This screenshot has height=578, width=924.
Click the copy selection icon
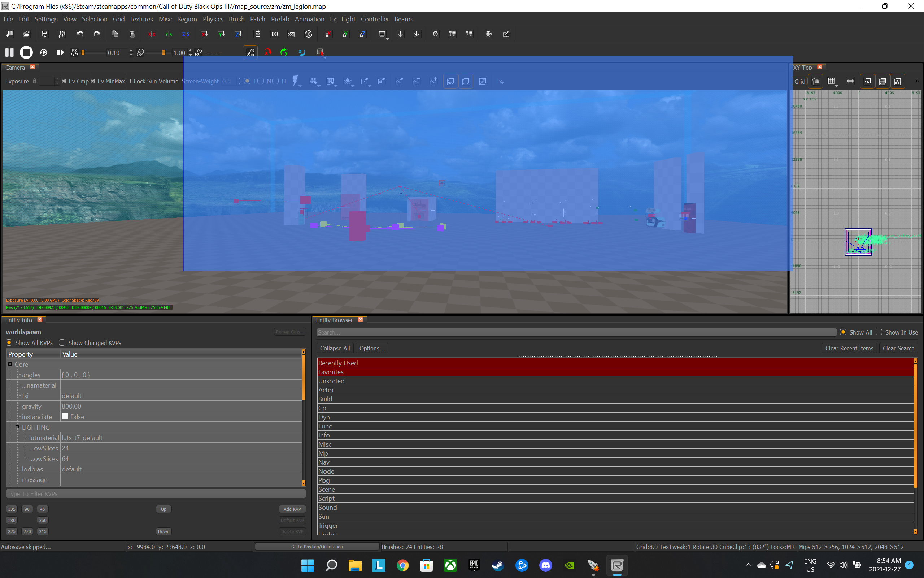[x=115, y=34]
